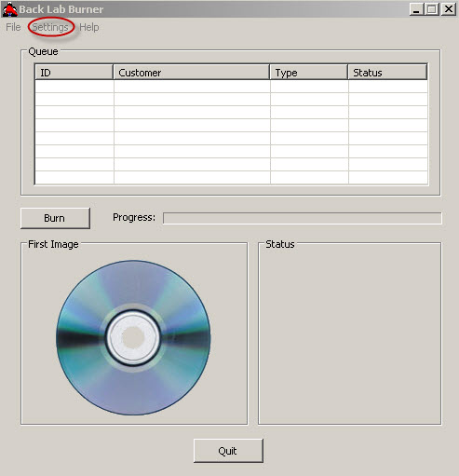This screenshot has height=476, width=459.
Task: Exit the app with the Quit button
Action: (228, 451)
